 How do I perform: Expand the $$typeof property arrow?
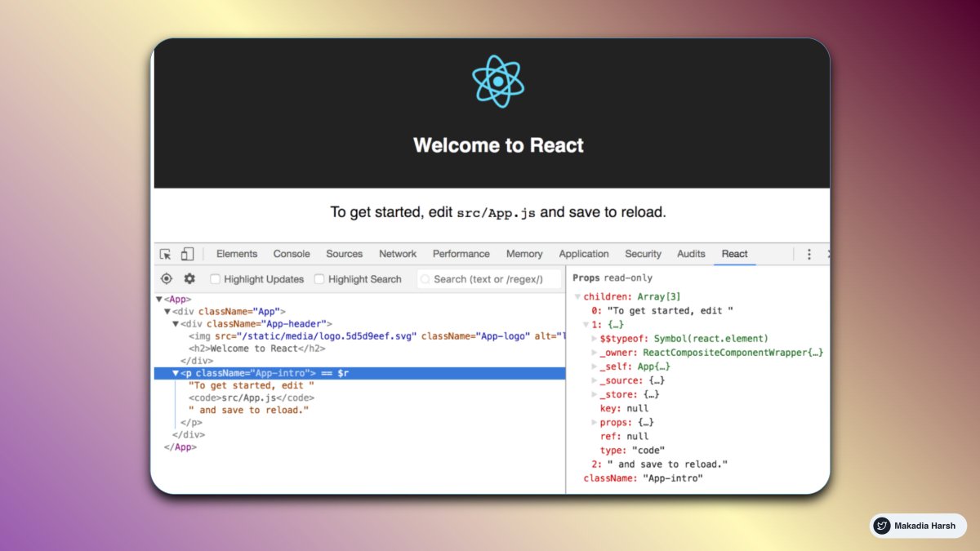(594, 339)
